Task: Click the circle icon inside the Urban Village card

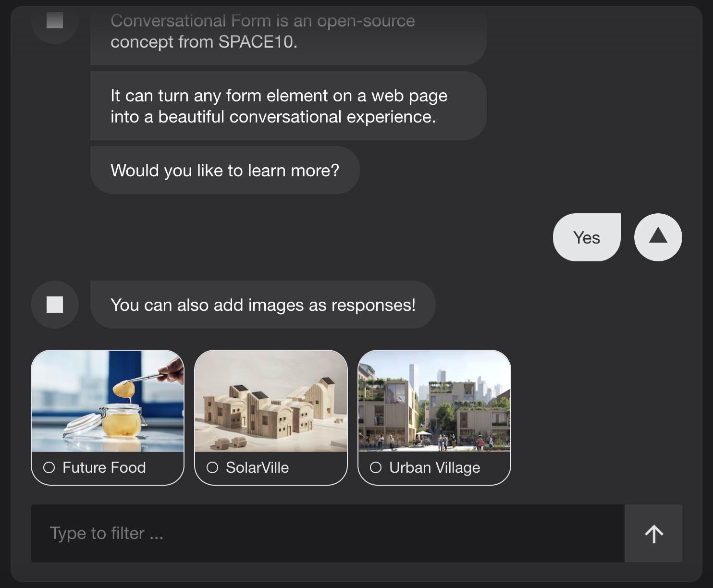Action: point(376,467)
